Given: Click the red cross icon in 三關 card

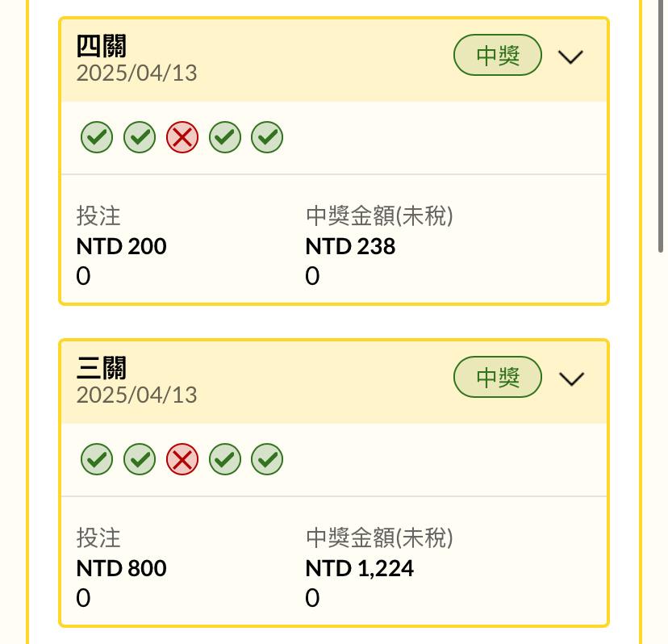Looking at the screenshot, I should [182, 459].
